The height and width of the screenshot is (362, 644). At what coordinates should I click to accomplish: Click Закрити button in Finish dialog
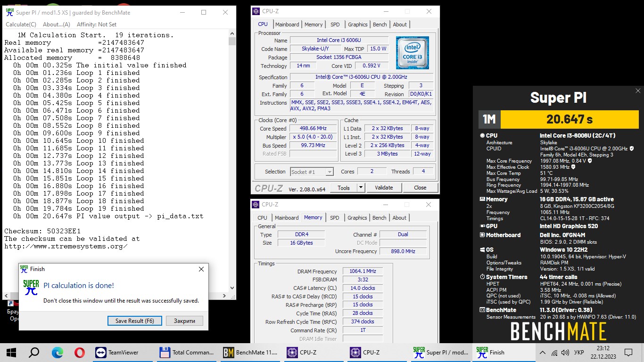(x=184, y=321)
